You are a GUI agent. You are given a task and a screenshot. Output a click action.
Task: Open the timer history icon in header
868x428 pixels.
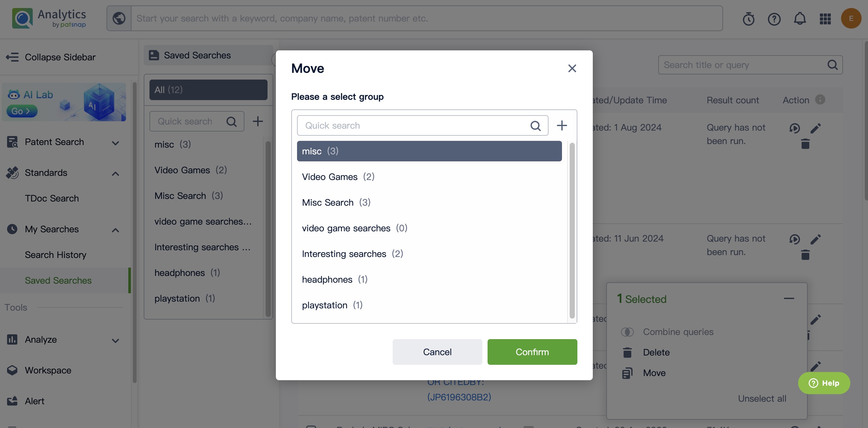pos(748,19)
